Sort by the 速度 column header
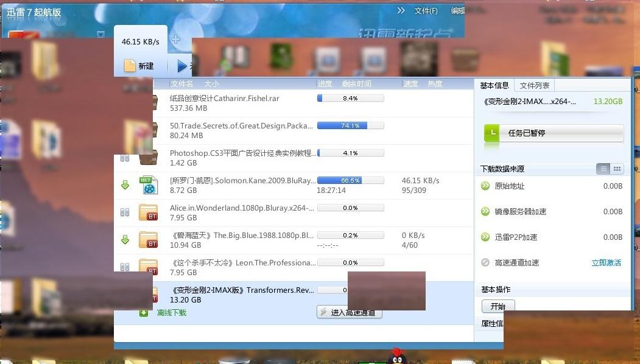640x364 pixels. coord(410,83)
